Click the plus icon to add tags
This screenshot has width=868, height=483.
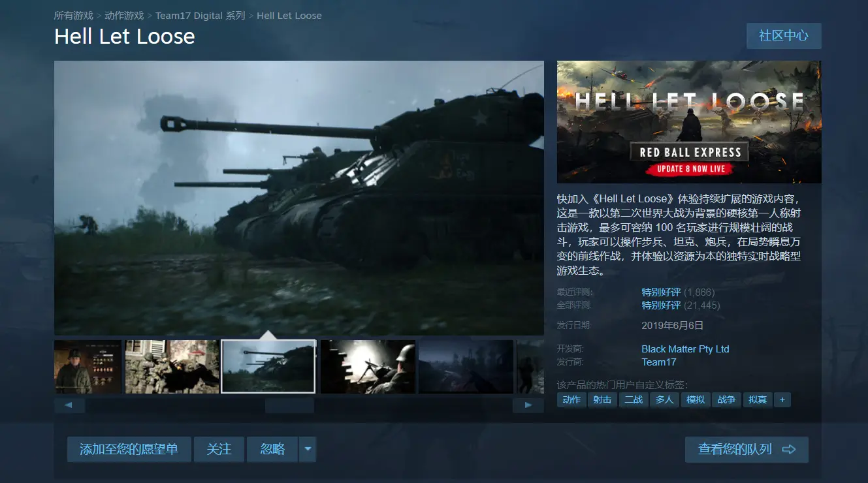coord(782,399)
